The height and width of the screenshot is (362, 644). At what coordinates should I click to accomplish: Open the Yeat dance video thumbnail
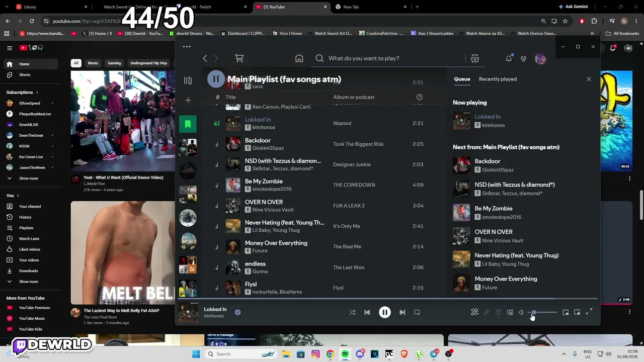coord(123,121)
